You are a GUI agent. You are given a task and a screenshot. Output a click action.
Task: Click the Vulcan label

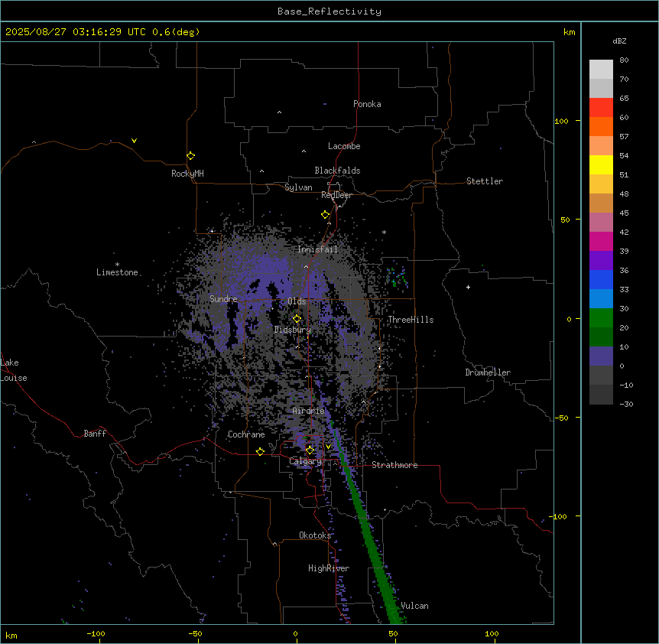pyautogui.click(x=415, y=606)
